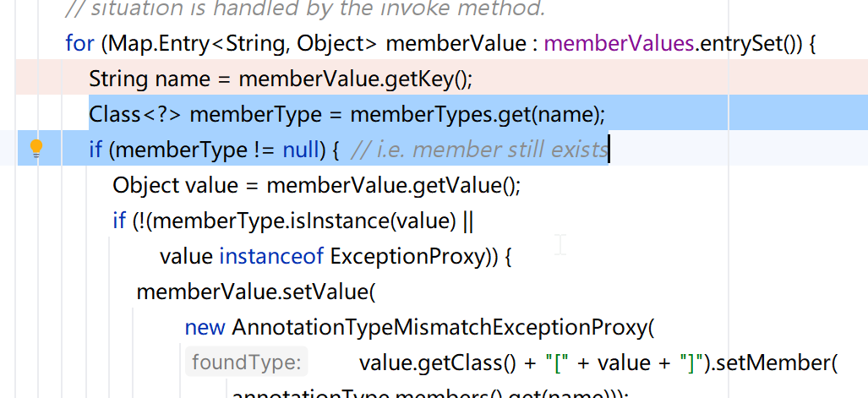Click the 'for' keyword starting the loop
The height and width of the screenshot is (398, 868).
(x=79, y=43)
